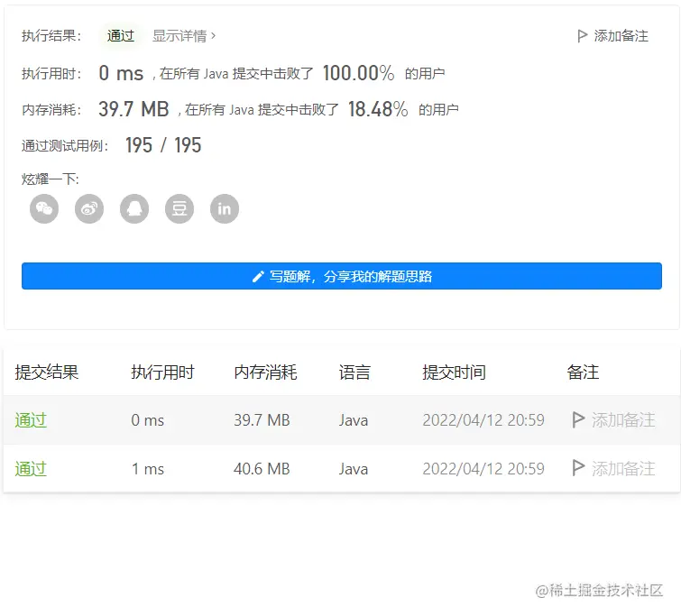681x616 pixels.
Task: Click 写题解，分享我的解题思路 button
Action: [342, 276]
